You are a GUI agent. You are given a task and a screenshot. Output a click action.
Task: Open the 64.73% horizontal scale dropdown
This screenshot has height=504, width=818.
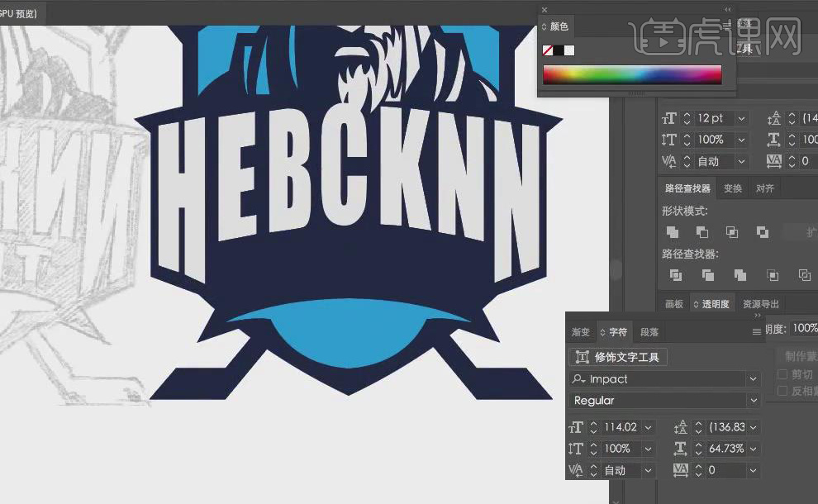(754, 449)
